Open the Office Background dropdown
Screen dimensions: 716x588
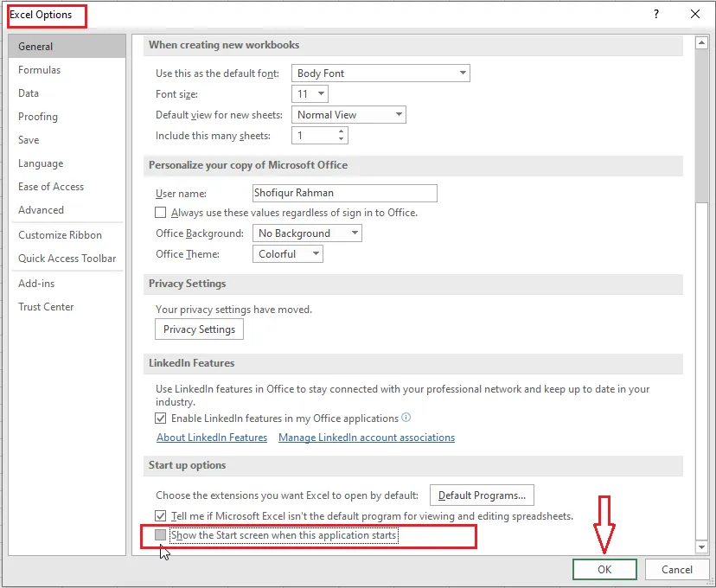pos(307,233)
